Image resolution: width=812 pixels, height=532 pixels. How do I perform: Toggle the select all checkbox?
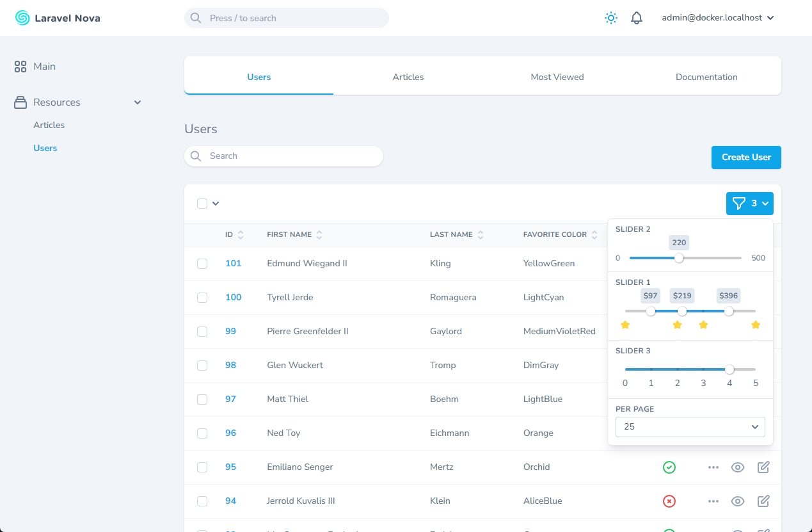click(x=202, y=204)
